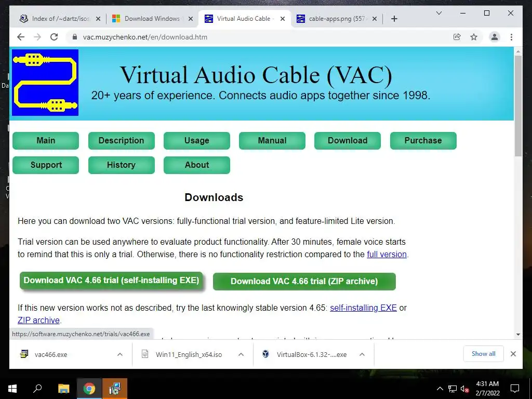
Task: Close the cable-apps.png tab
Action: pyautogui.click(x=374, y=19)
